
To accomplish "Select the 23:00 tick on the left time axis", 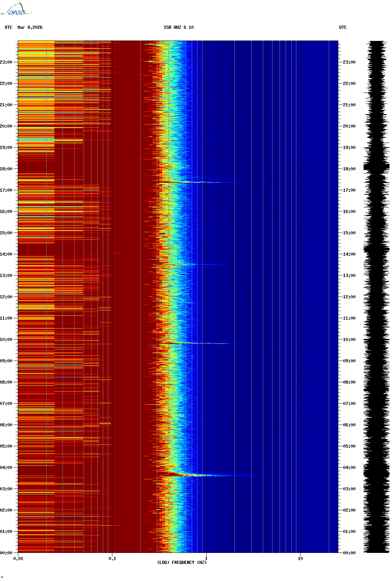I will pyautogui.click(x=6, y=62).
